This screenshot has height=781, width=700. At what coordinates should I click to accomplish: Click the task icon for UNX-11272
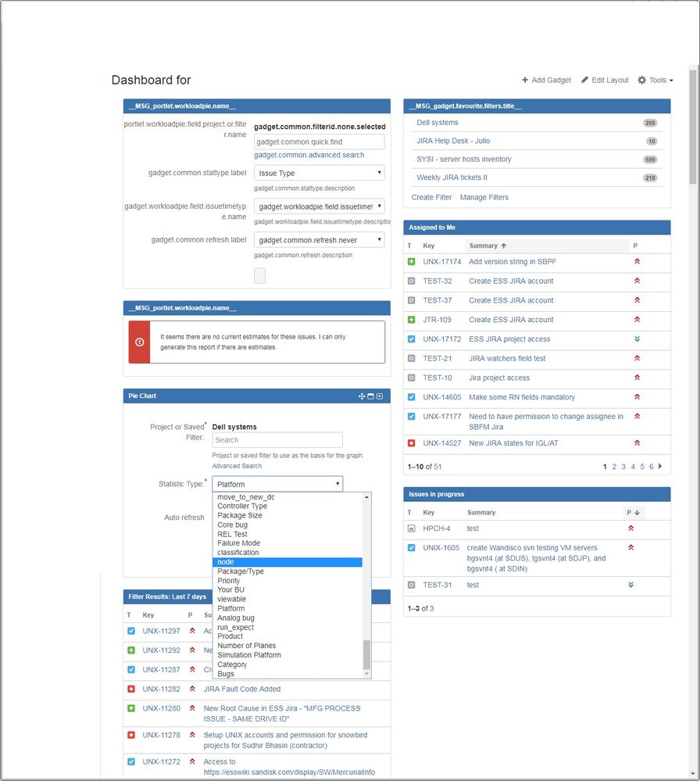click(131, 761)
